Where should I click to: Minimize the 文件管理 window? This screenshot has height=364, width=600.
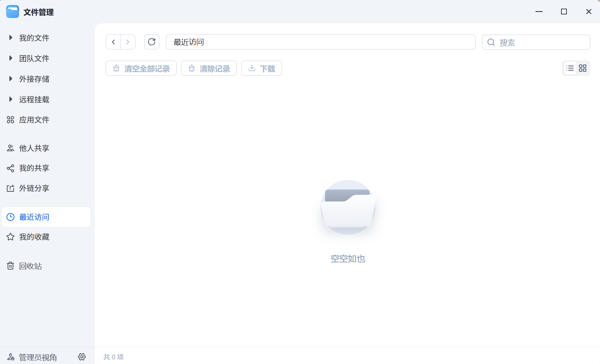click(539, 12)
